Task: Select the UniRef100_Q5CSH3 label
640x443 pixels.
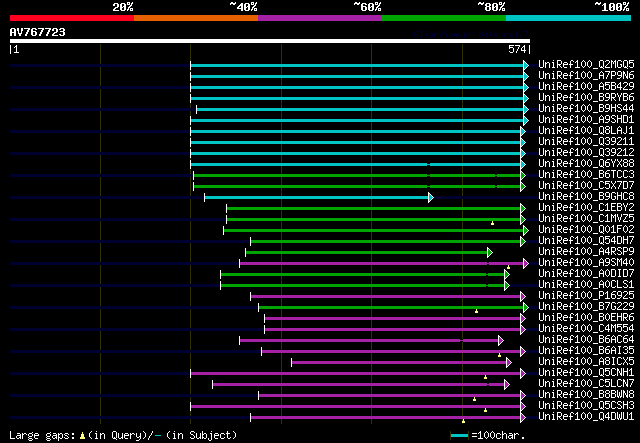Action: pyautogui.click(x=586, y=406)
